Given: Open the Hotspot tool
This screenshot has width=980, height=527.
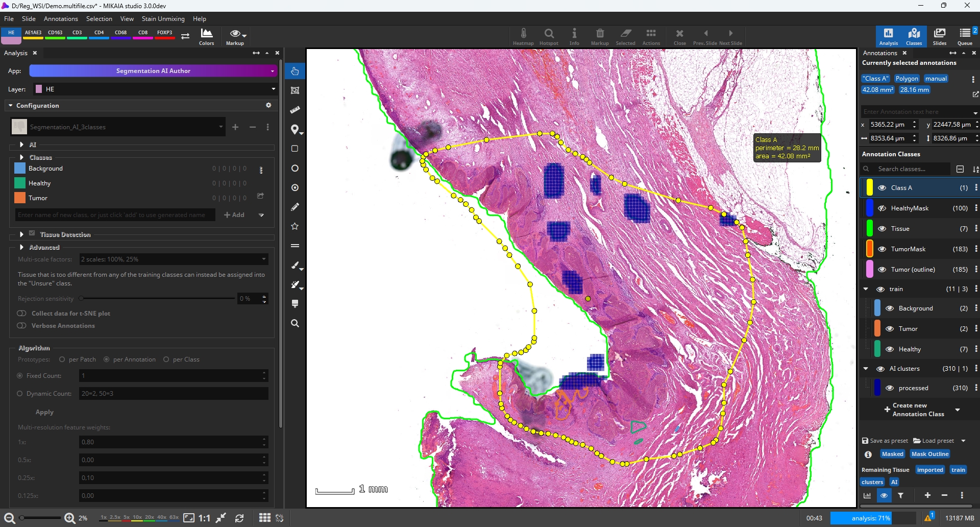Looking at the screenshot, I should click(x=549, y=36).
